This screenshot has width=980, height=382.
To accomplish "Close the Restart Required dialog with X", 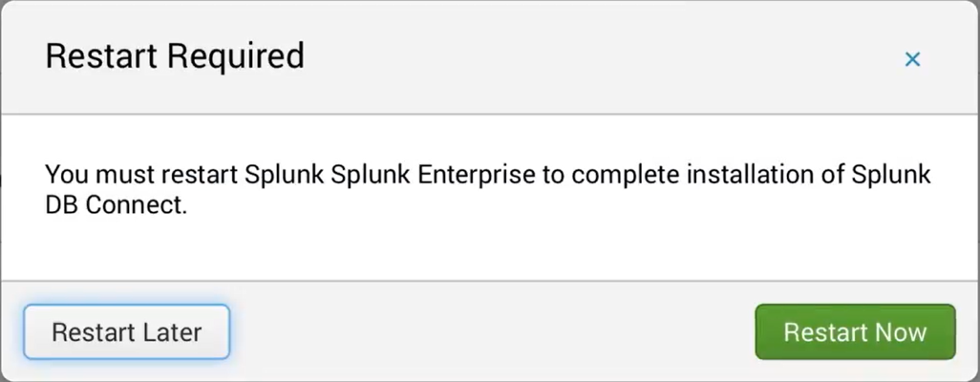I will click(x=912, y=59).
